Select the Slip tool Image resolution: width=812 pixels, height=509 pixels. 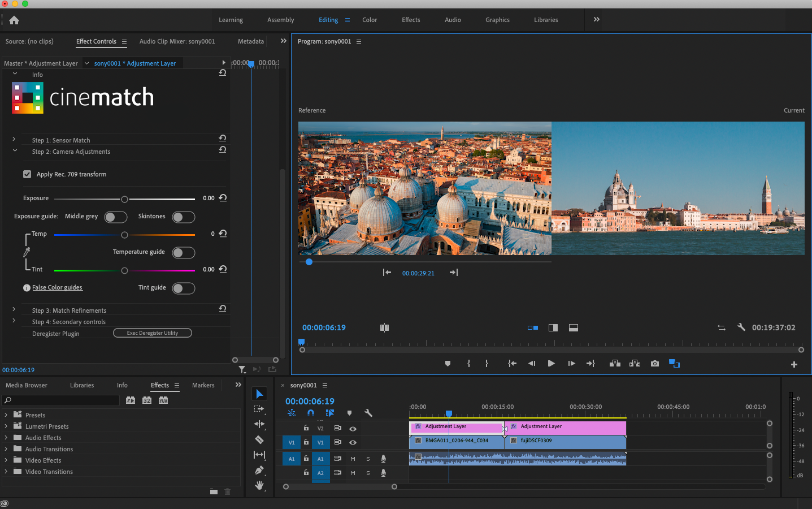point(259,455)
